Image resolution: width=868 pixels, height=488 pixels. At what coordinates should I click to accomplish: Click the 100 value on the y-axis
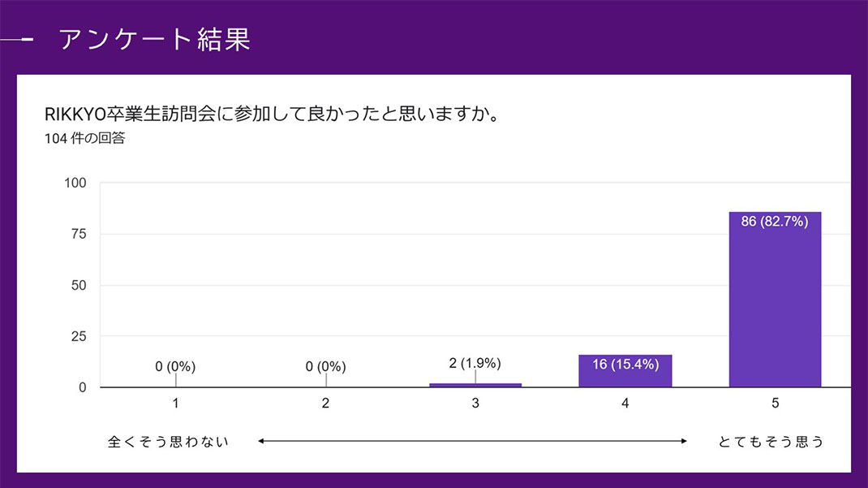coord(75,183)
